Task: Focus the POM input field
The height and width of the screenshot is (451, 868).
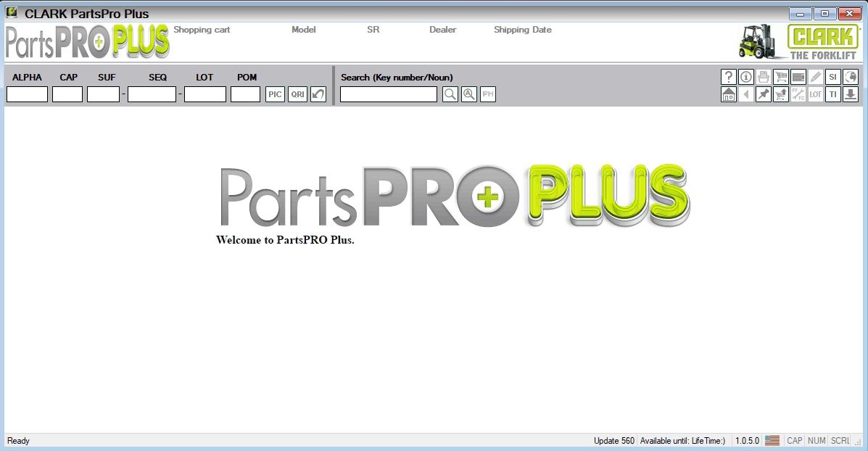Action: [x=245, y=94]
